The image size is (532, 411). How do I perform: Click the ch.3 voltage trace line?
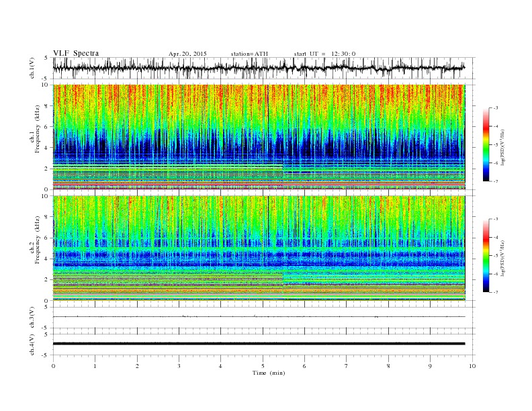[259, 316]
